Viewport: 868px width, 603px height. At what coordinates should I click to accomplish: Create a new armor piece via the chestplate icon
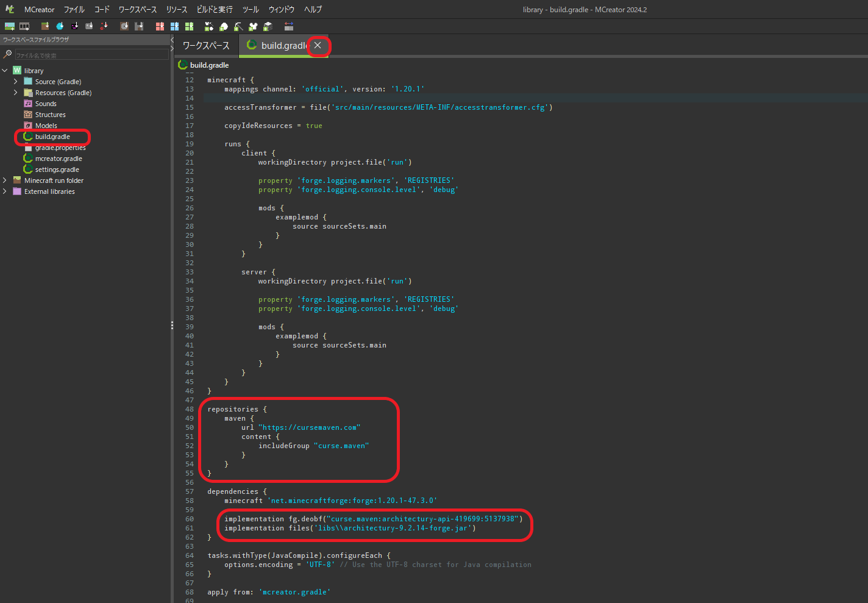point(252,26)
